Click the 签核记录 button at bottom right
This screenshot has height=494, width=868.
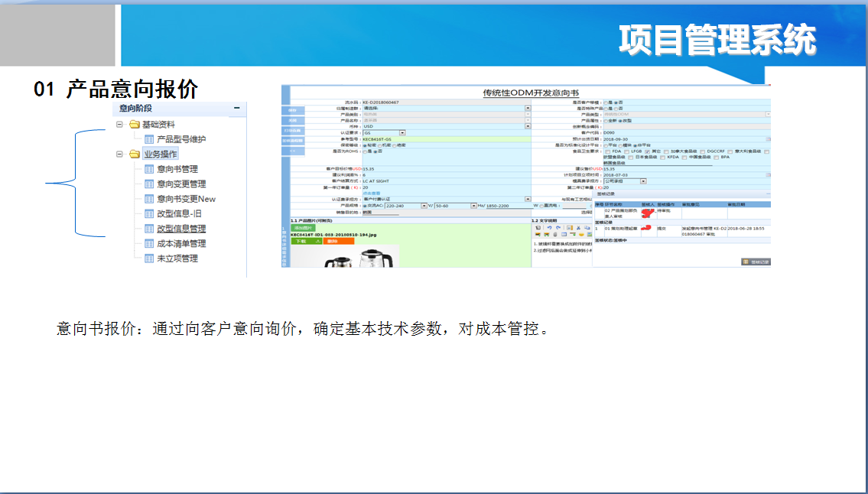(x=756, y=262)
